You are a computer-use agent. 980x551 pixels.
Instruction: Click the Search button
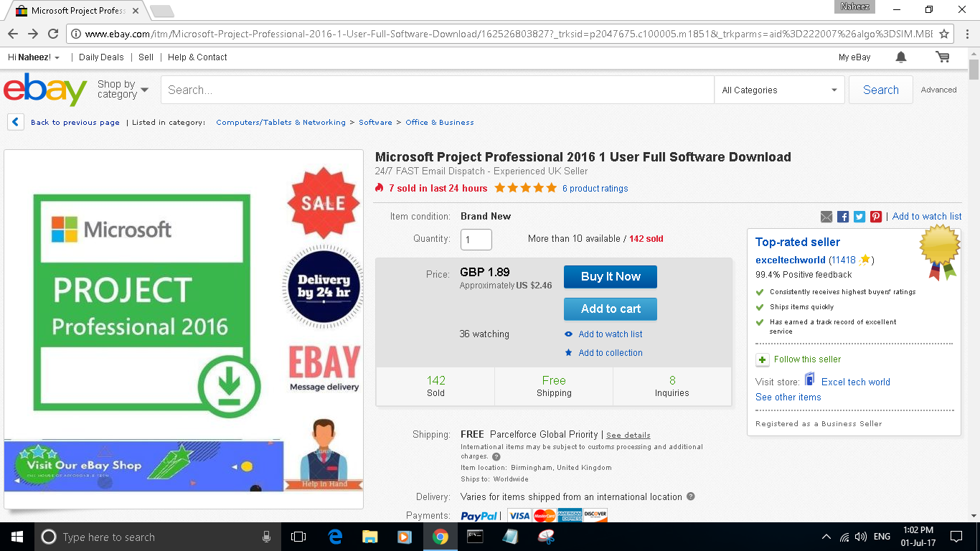tap(881, 90)
